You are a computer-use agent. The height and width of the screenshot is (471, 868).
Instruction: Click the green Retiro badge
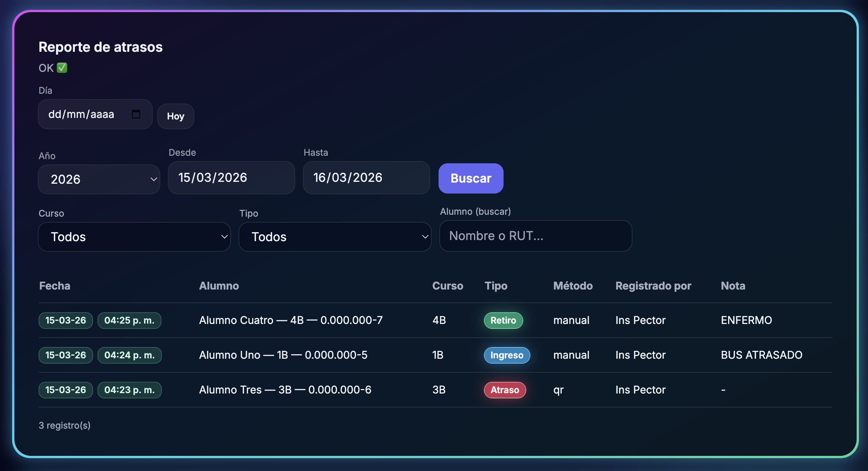[503, 321]
